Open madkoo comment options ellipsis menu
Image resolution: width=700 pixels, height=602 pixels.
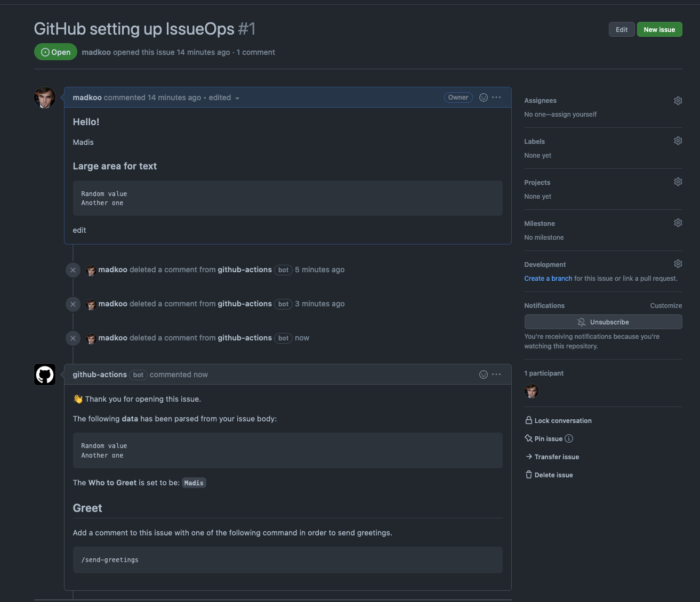(x=496, y=97)
